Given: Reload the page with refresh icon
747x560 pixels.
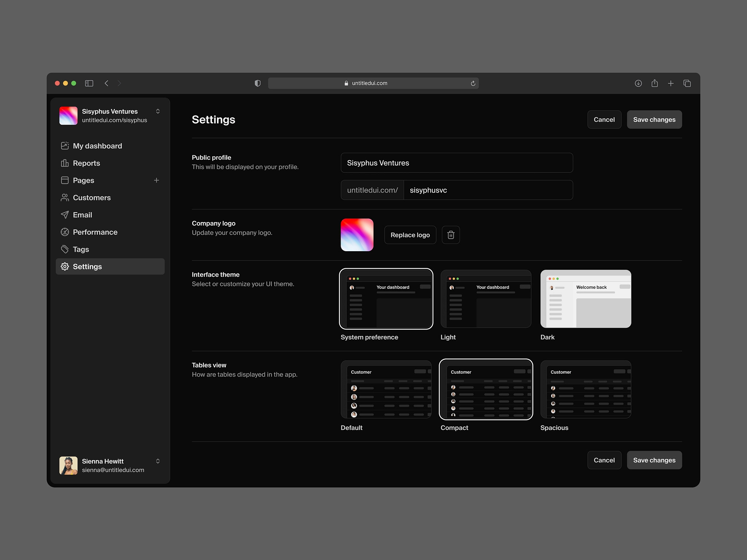Looking at the screenshot, I should coord(473,83).
